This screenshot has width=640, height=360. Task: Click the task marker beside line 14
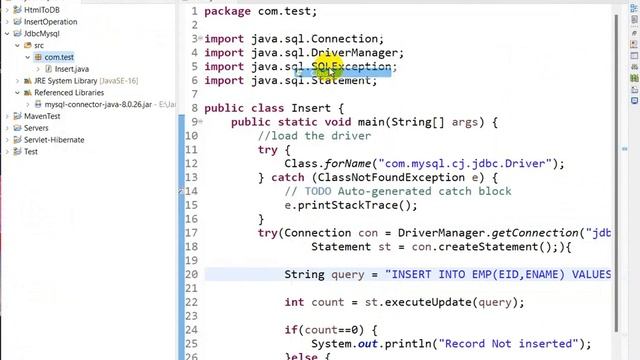click(181, 191)
